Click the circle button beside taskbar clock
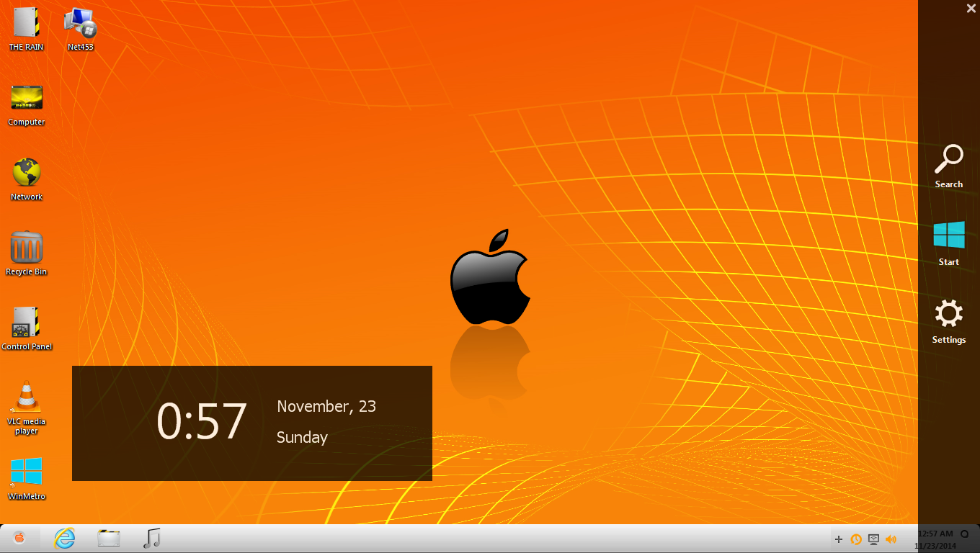This screenshot has height=553, width=980. 965,534
